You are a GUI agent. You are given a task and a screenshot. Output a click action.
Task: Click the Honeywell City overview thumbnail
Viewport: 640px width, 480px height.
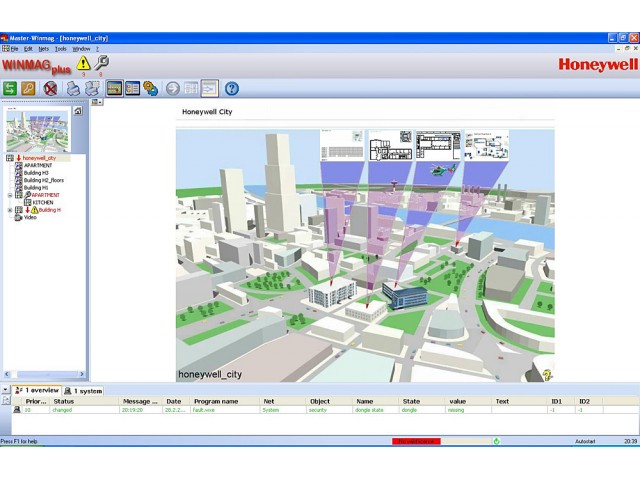point(38,130)
